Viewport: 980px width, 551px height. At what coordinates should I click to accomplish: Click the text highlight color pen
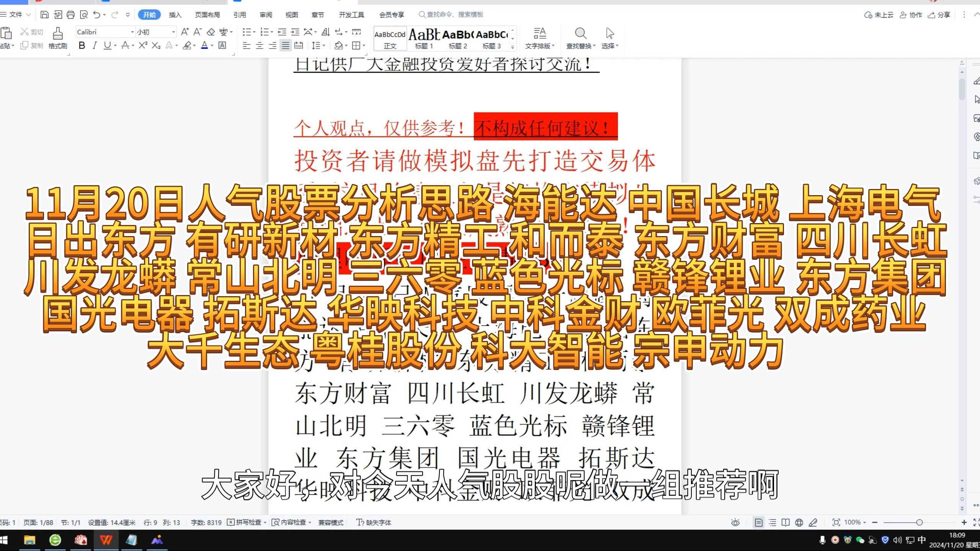pos(187,46)
